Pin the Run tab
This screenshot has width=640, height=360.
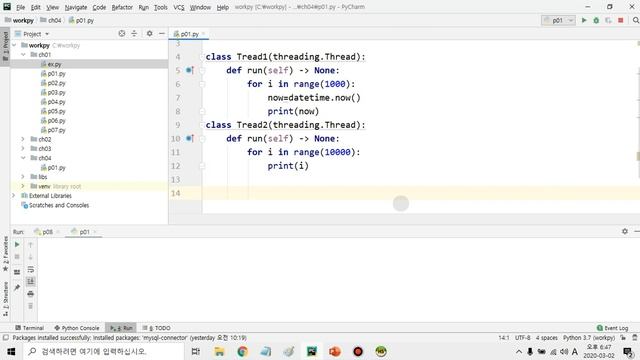[x=17, y=287]
